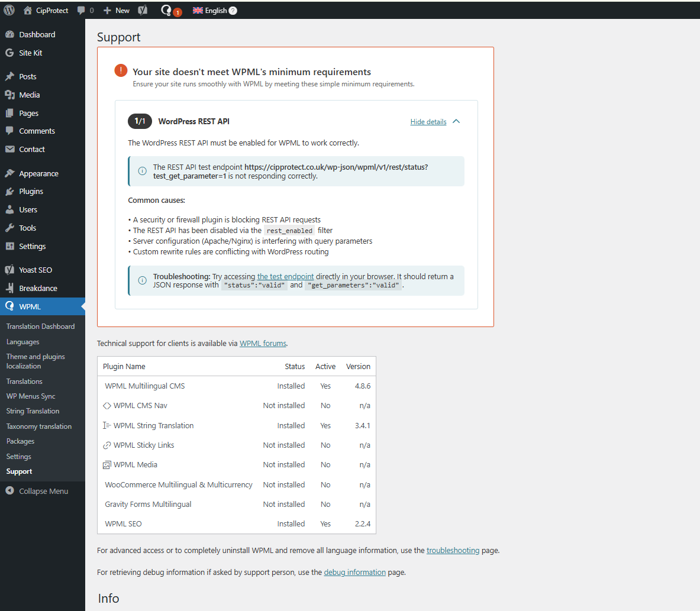Image resolution: width=700 pixels, height=611 pixels.
Task: Click the Site Kit Google icon
Action: point(10,53)
